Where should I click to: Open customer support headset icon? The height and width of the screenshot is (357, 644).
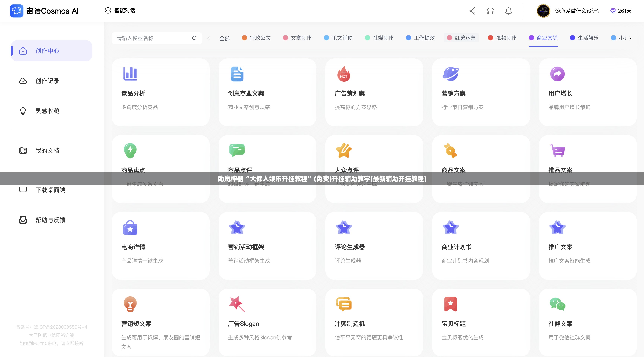[490, 11]
